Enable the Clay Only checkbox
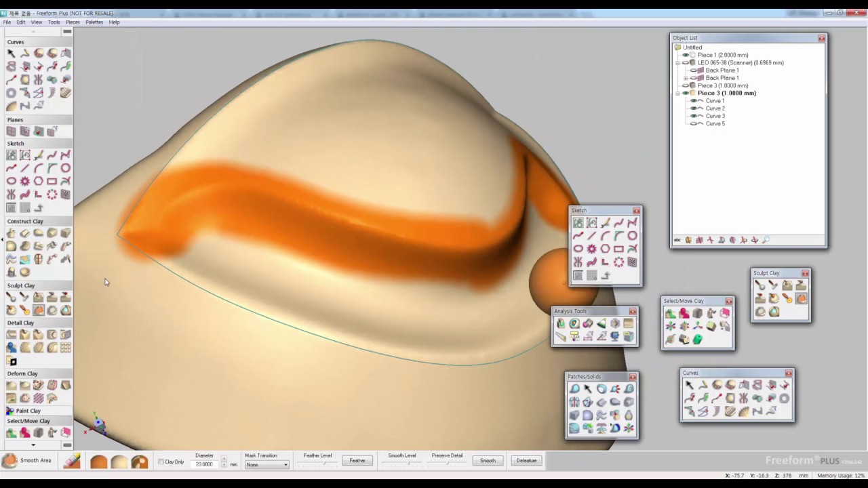This screenshot has height=488, width=868. click(x=161, y=462)
